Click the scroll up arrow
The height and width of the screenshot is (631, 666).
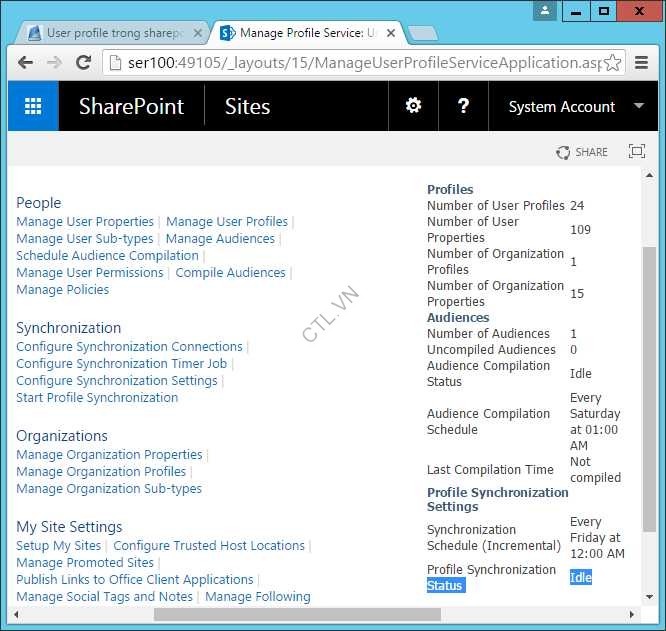click(649, 175)
